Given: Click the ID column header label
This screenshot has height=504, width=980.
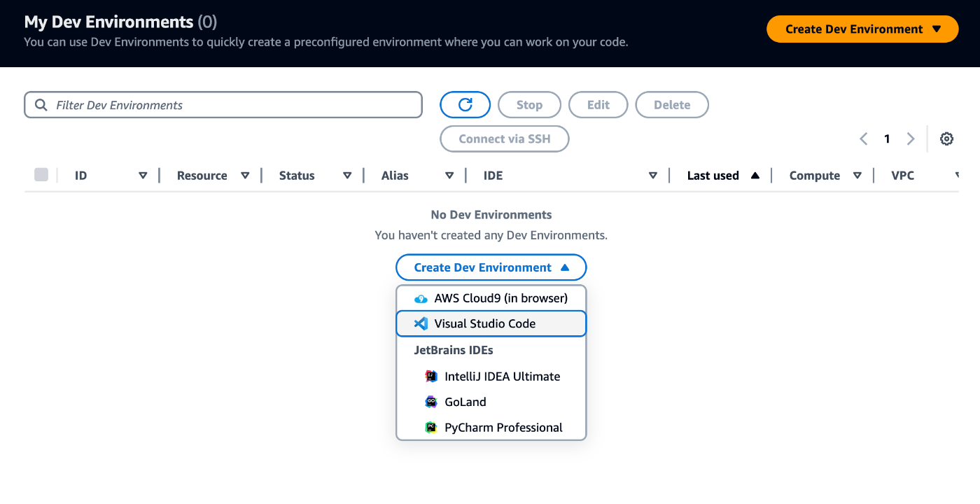Looking at the screenshot, I should (81, 176).
